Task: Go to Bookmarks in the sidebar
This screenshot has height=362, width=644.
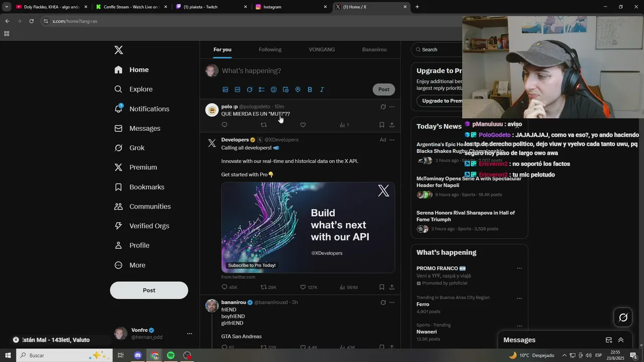Action: pyautogui.click(x=139, y=187)
